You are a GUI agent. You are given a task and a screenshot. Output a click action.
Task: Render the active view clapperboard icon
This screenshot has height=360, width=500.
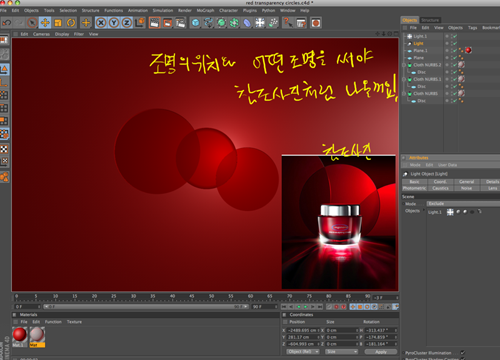pyautogui.click(x=155, y=23)
